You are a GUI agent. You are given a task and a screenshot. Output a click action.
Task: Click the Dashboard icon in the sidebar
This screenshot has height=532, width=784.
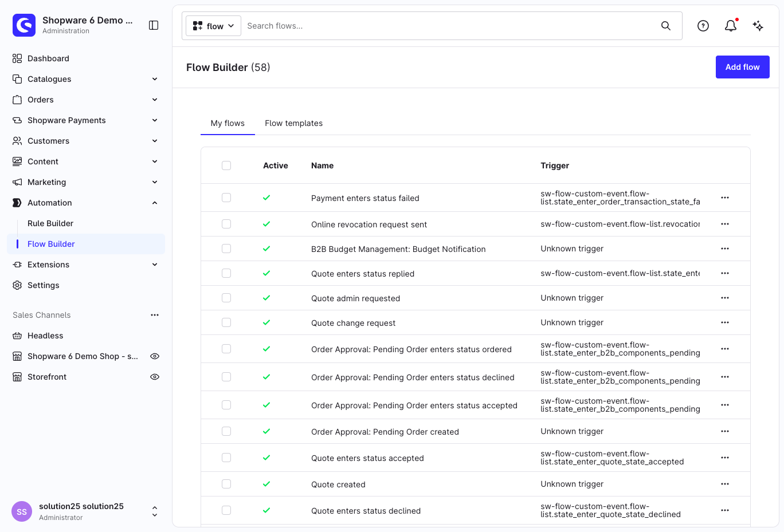click(x=17, y=58)
